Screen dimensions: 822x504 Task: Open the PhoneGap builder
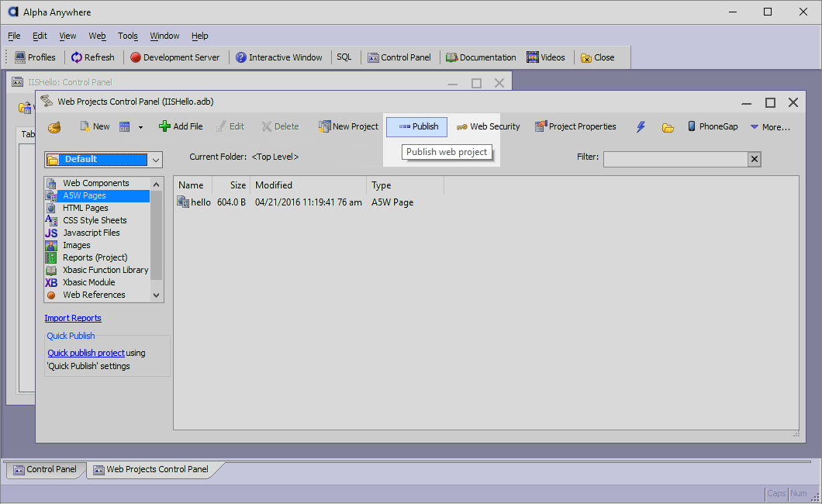(x=713, y=126)
